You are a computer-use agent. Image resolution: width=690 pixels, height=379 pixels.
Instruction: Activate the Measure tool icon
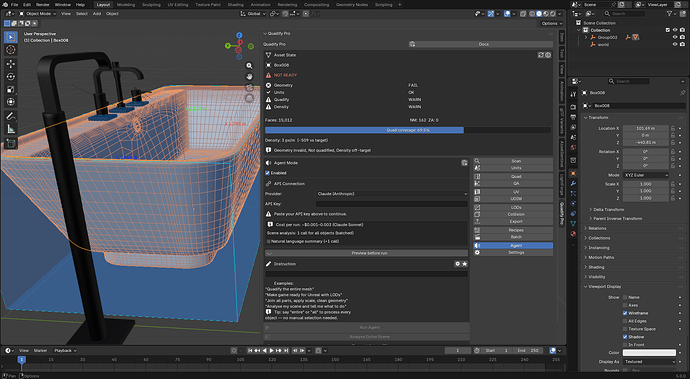click(11, 129)
